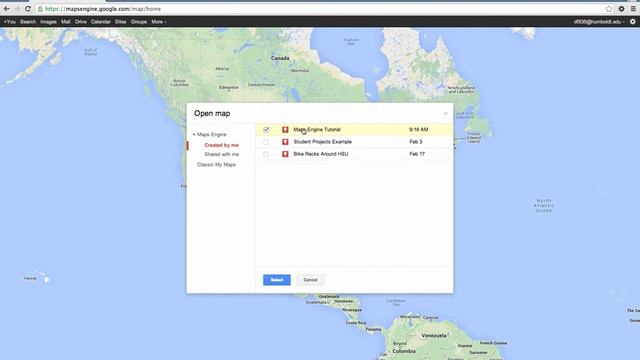
Task: Select the Maps Engine Tutorial row title
Action: point(317,129)
